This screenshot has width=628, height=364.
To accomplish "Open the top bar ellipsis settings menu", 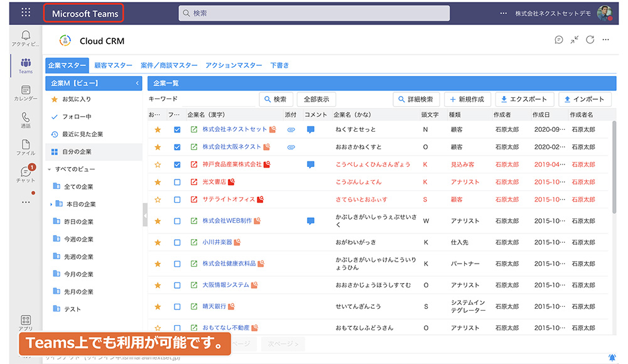I will (504, 13).
